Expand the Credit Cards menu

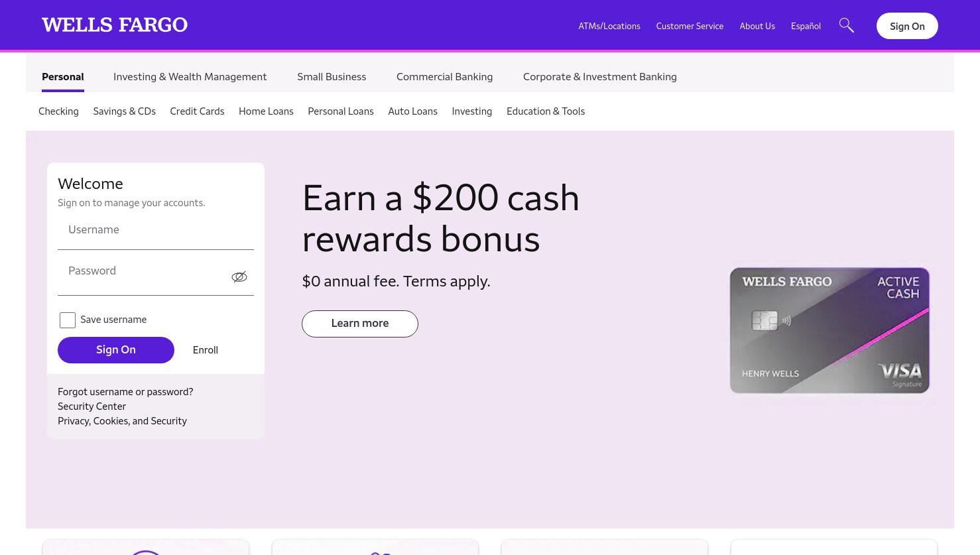tap(197, 111)
